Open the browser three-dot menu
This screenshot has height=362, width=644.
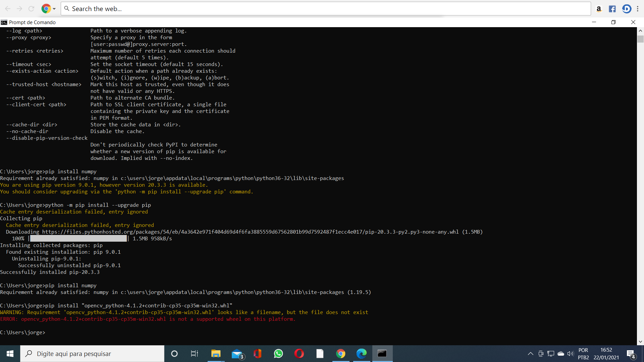tap(638, 9)
